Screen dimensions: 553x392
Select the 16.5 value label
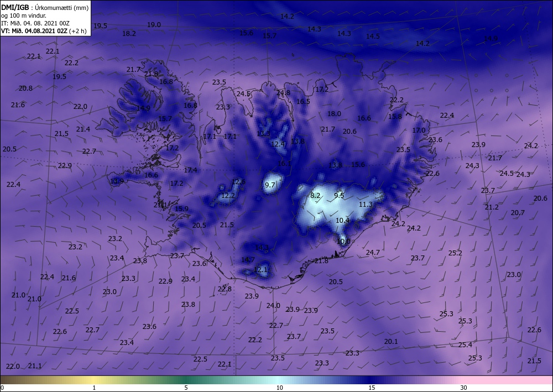tap(303, 101)
